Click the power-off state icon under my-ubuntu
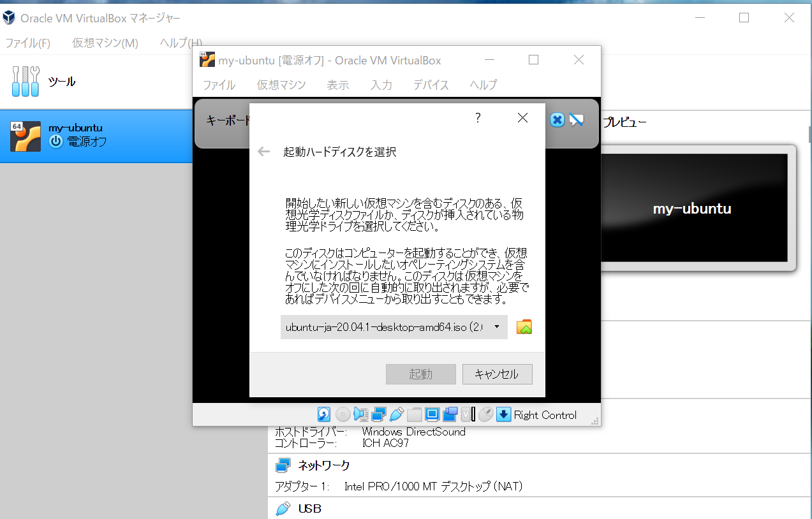 point(56,142)
